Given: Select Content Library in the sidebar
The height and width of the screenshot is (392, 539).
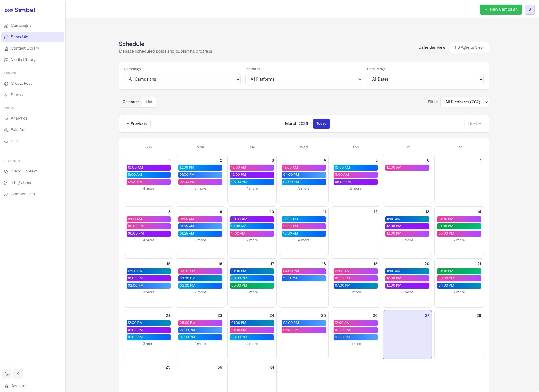Looking at the screenshot, I should 25,48.
